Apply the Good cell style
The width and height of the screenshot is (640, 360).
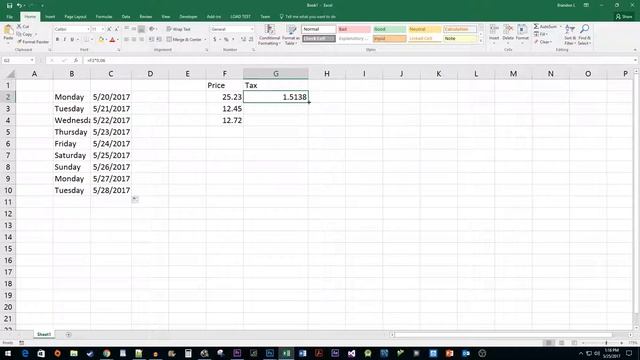coord(390,29)
